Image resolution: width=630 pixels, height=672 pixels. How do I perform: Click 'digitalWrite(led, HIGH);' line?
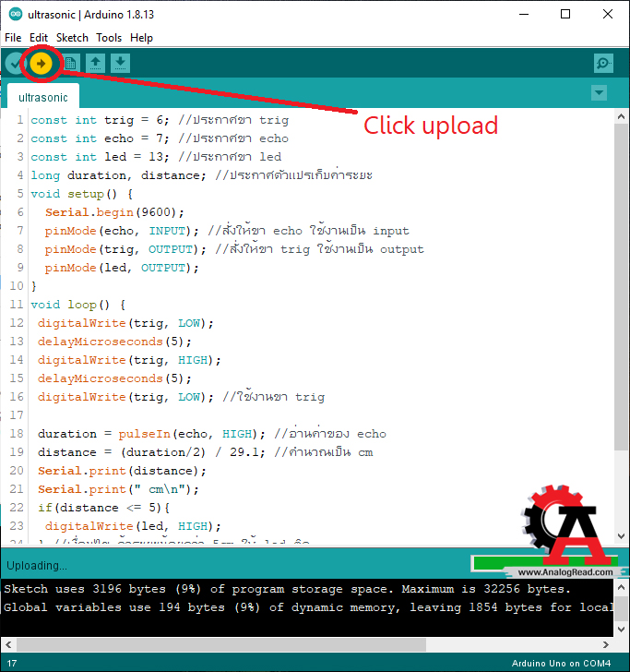[133, 526]
